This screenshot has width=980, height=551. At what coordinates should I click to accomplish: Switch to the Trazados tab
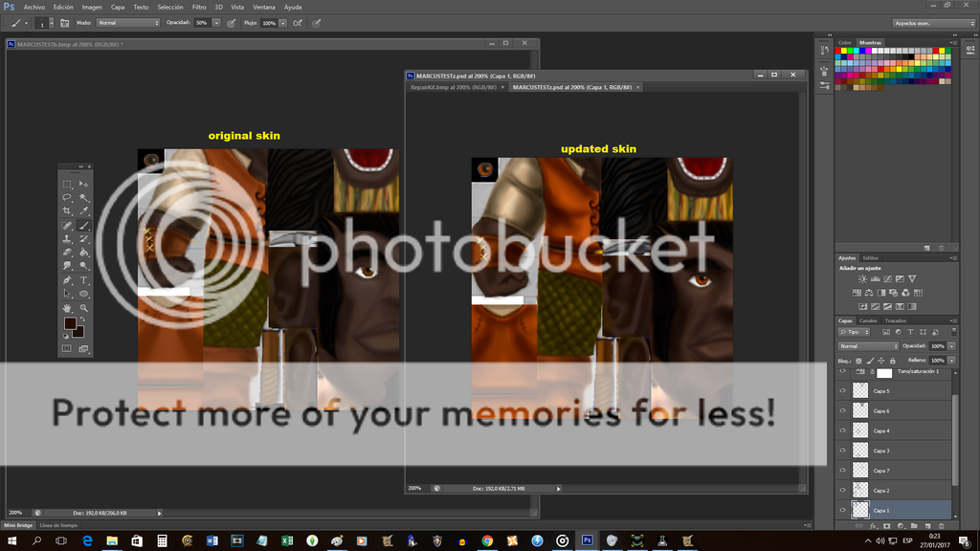896,321
